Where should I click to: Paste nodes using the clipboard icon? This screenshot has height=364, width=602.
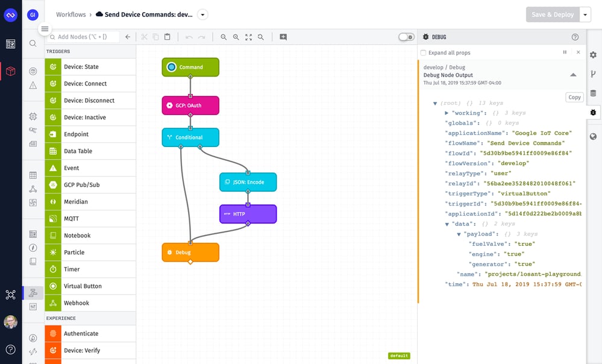coord(168,37)
